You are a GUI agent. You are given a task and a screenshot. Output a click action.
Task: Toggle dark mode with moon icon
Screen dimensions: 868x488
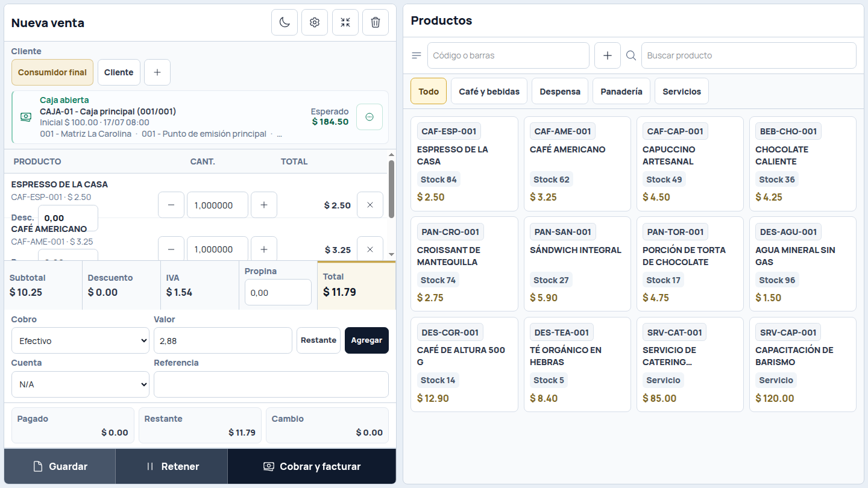(x=285, y=22)
